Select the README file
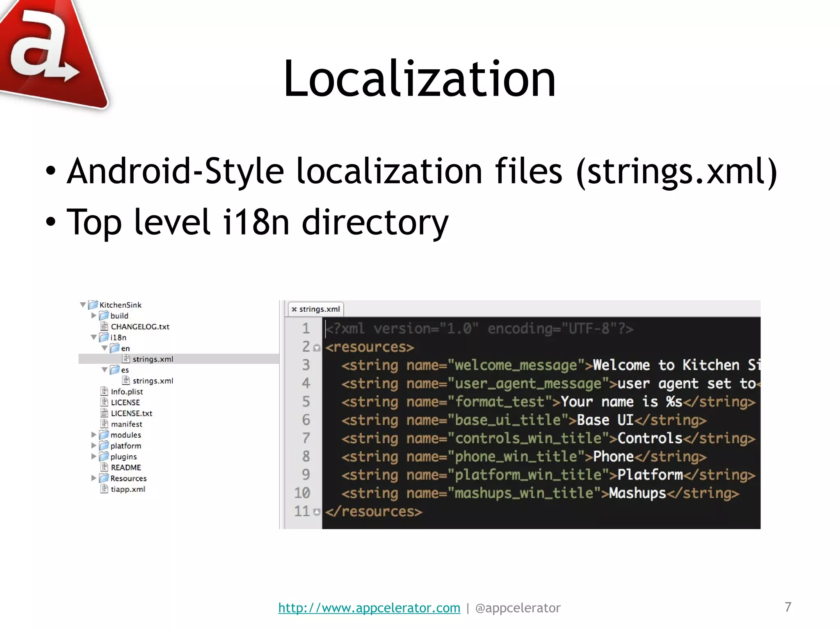This screenshot has width=840, height=630. pos(126,467)
